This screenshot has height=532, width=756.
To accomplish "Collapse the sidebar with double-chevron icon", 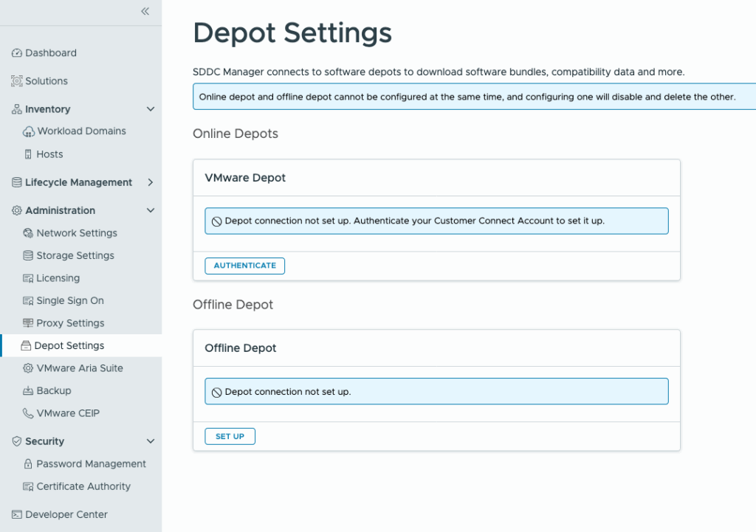I will pyautogui.click(x=145, y=11).
